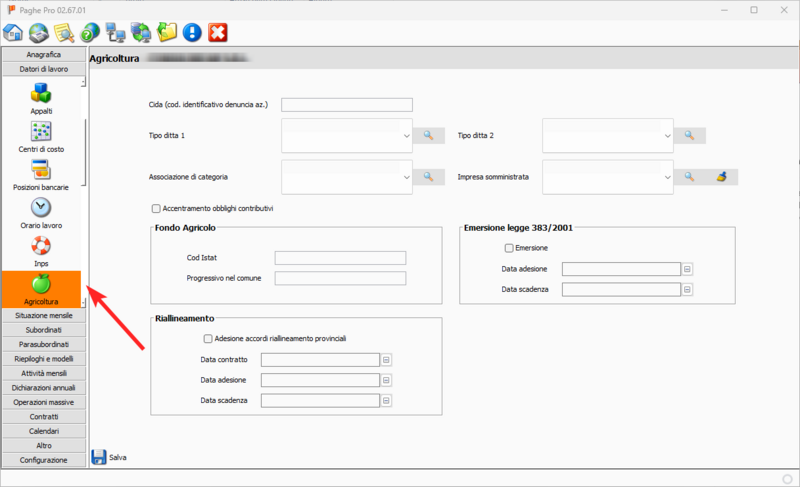
Task: Enable Accentramento obblighi contributivi checkbox
Action: [156, 208]
